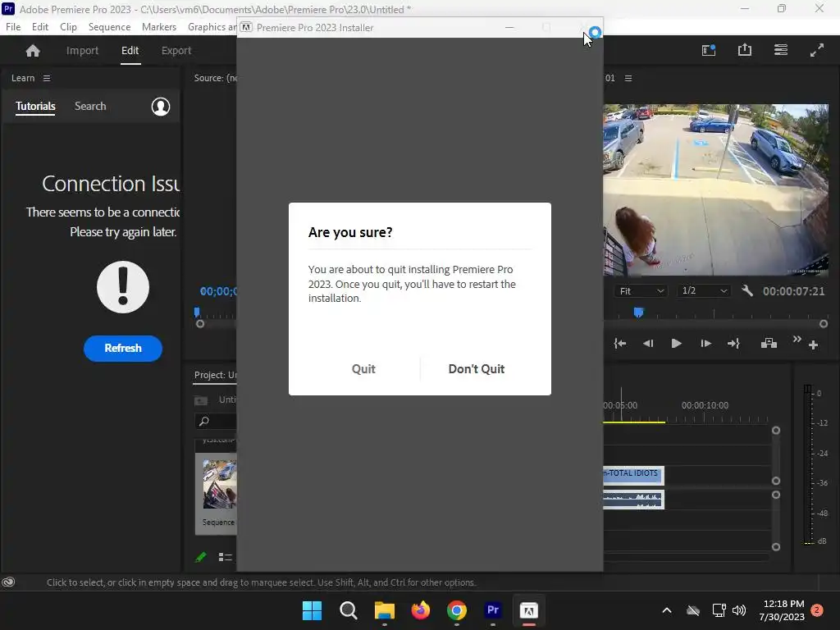The image size is (840, 630).
Task: Click the user profile icon in Learn panel
Action: coord(160,107)
